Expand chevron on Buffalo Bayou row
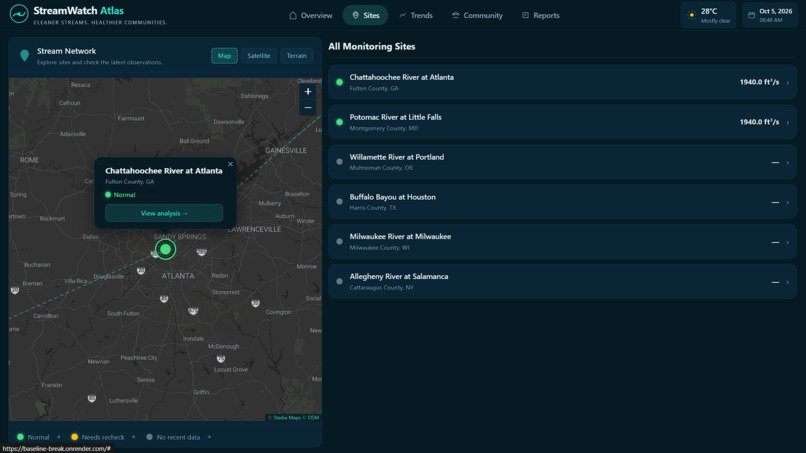 (x=787, y=203)
